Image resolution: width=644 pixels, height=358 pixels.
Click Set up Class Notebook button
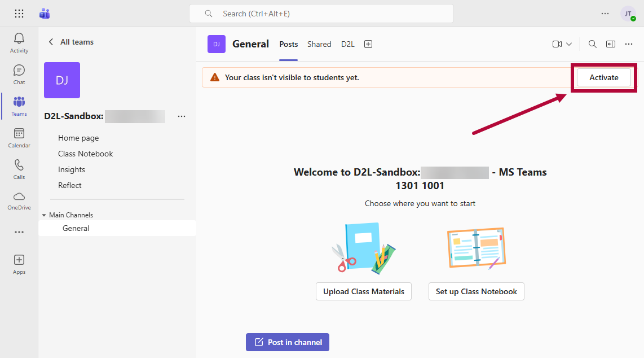pos(477,291)
